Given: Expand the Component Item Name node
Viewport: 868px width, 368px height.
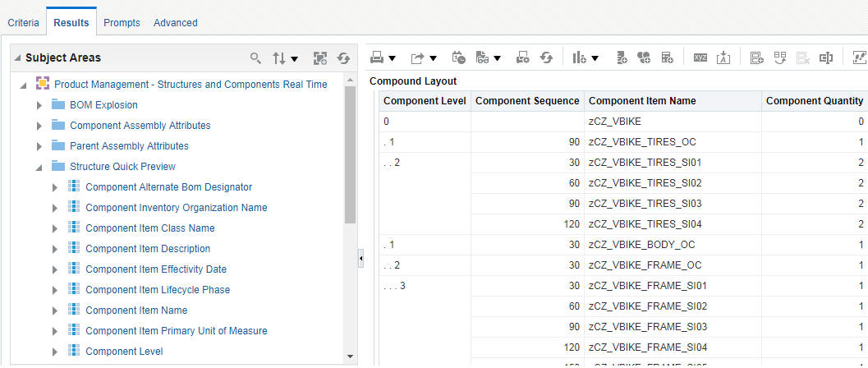Looking at the screenshot, I should [x=55, y=310].
